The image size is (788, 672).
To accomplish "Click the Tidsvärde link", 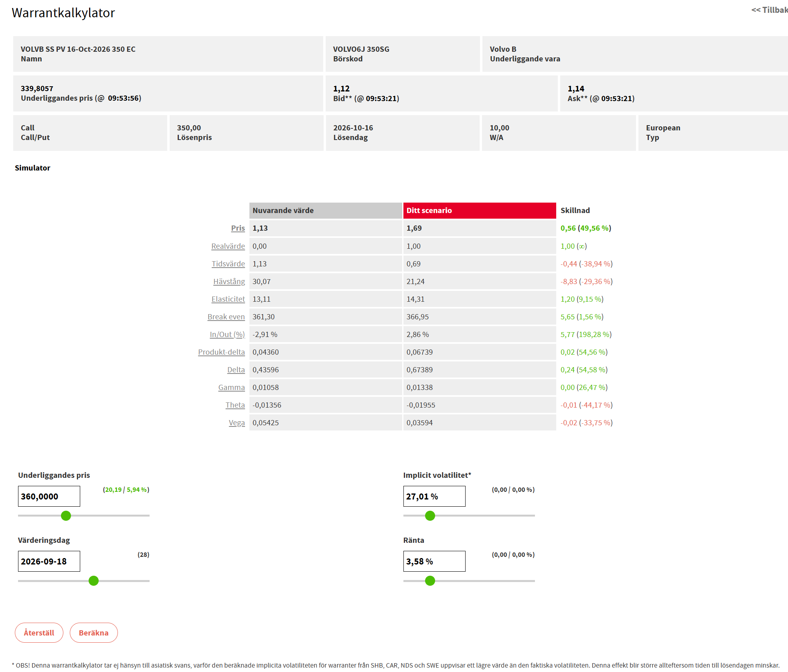I will [228, 264].
